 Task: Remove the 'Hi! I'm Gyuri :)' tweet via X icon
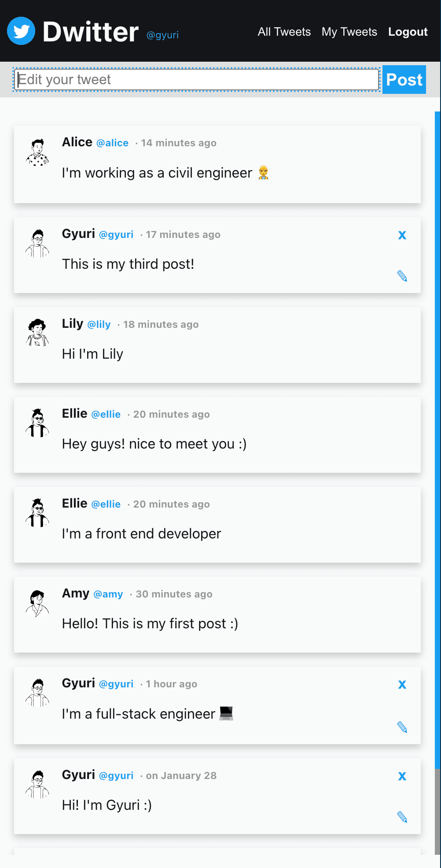click(402, 776)
